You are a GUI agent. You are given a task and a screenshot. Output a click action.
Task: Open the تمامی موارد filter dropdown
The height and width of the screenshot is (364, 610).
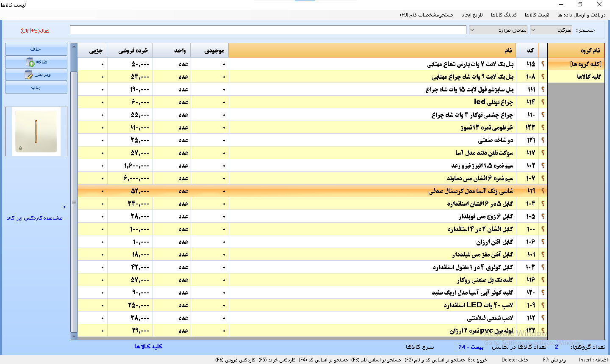(498, 30)
